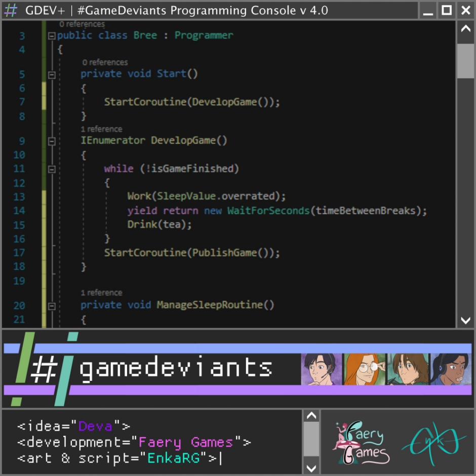Open "1 reference" link above DevelopGame()
The height and width of the screenshot is (476, 476).
[101, 129]
